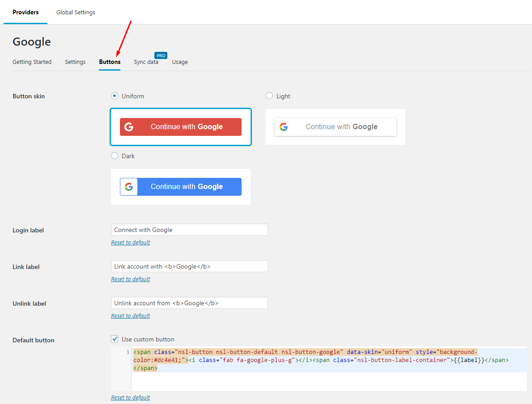Image resolution: width=532 pixels, height=404 pixels.
Task: Select the blue Dark Google button preview
Action: (180, 187)
